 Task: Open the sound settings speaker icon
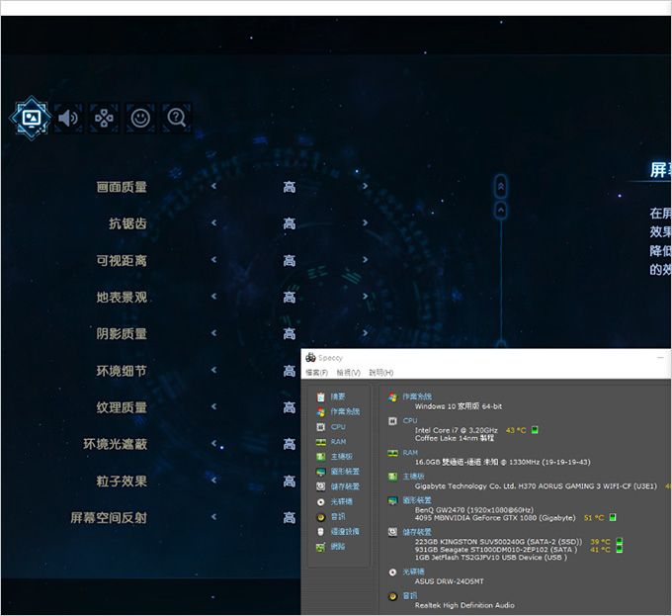(x=68, y=118)
